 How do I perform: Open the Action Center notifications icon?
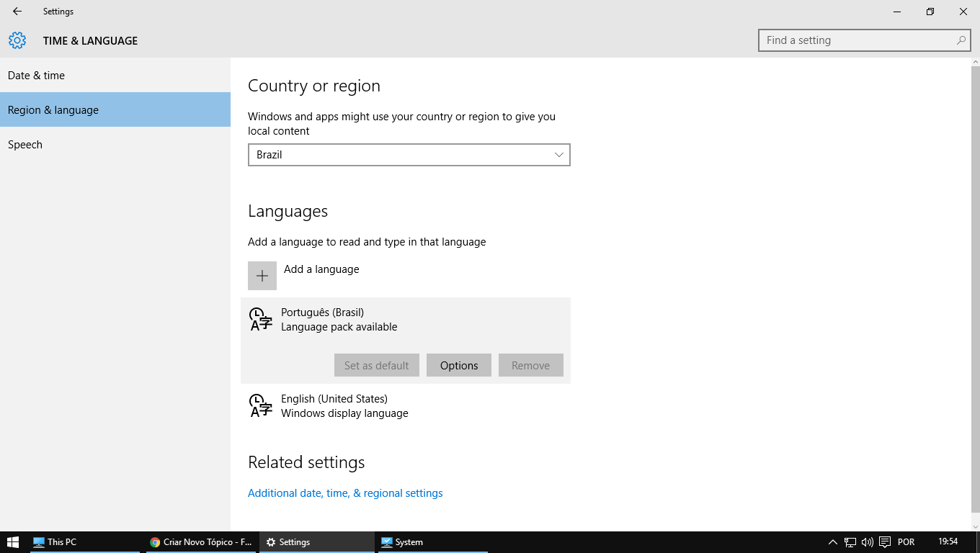pos(885,542)
